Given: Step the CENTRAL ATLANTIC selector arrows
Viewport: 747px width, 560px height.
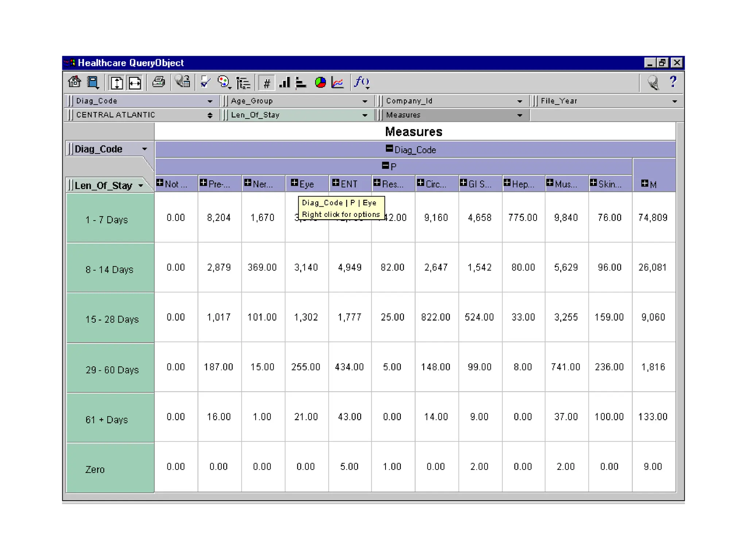Looking at the screenshot, I should (x=210, y=115).
